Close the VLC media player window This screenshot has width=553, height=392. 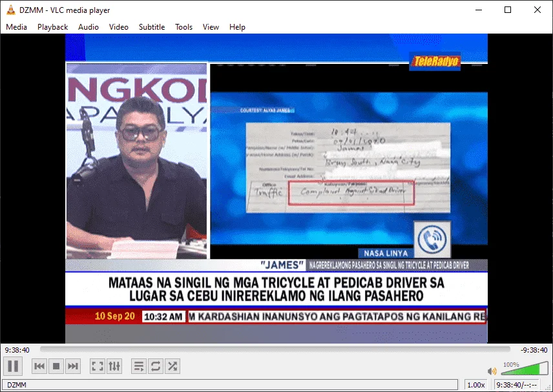pos(537,10)
